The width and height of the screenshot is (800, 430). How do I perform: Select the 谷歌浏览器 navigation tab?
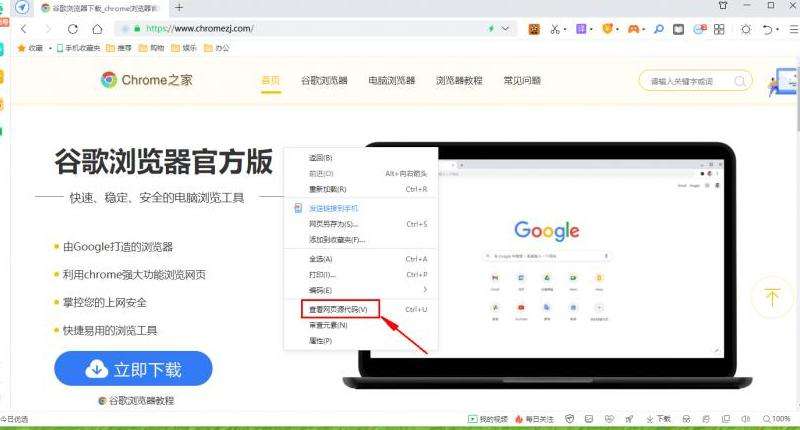(x=324, y=81)
